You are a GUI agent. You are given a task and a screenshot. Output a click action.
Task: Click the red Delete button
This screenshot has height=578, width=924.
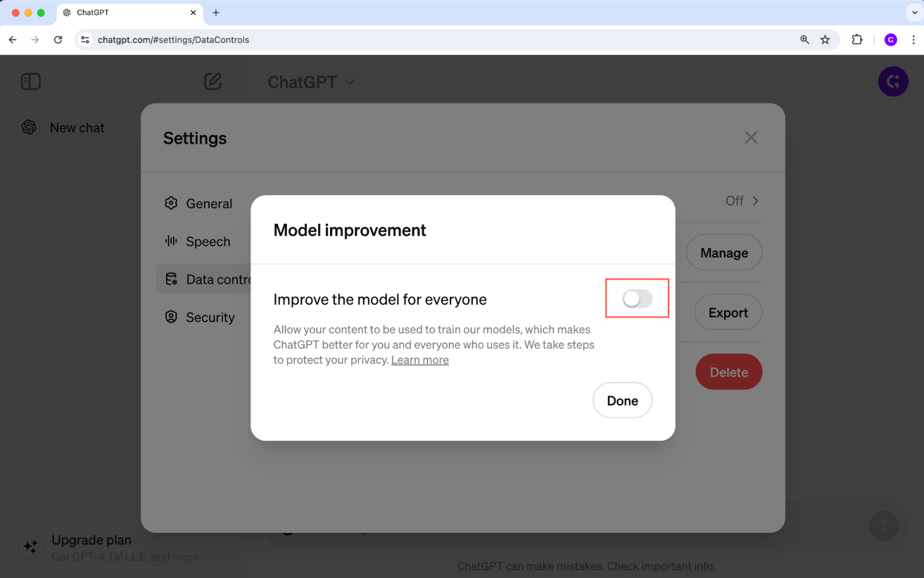click(x=728, y=372)
